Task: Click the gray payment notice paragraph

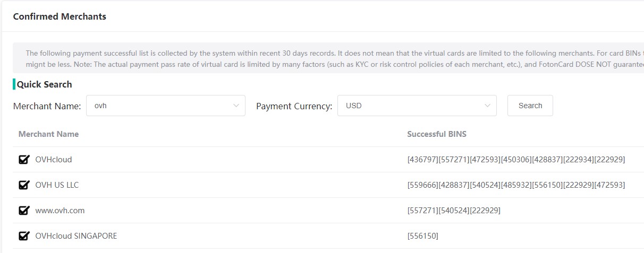Action: [328, 58]
